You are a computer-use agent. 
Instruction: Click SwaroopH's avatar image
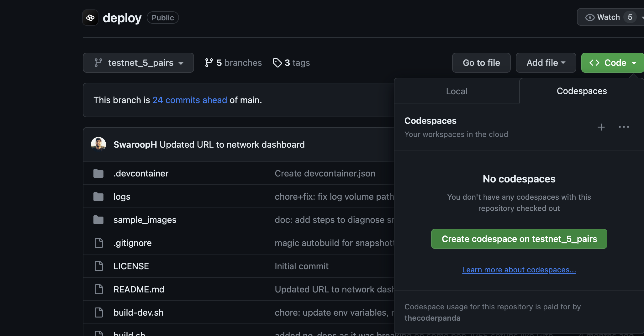98,144
